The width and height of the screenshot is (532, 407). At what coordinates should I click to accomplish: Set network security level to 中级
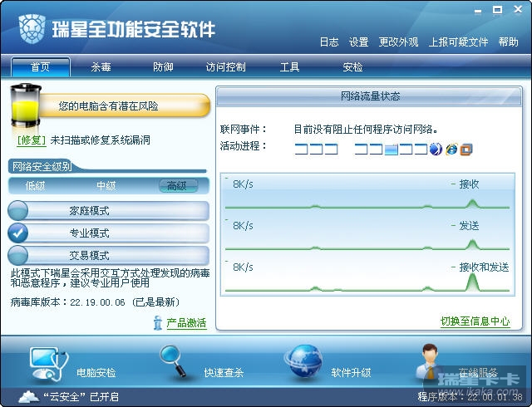click(x=106, y=185)
